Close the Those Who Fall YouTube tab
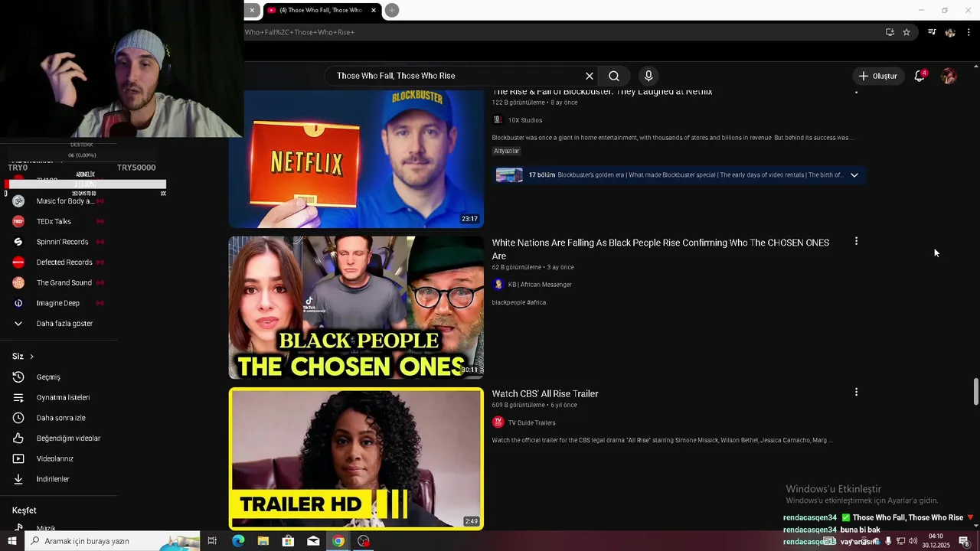 click(x=374, y=10)
